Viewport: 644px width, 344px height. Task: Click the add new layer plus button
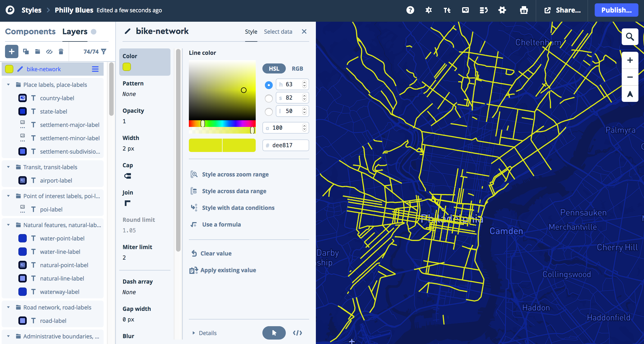(12, 51)
